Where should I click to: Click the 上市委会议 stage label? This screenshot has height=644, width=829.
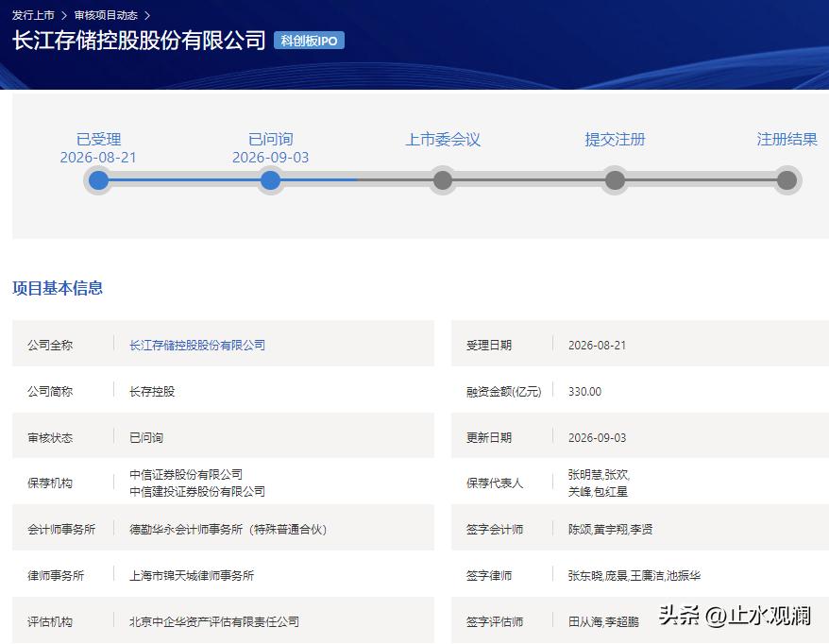click(443, 139)
